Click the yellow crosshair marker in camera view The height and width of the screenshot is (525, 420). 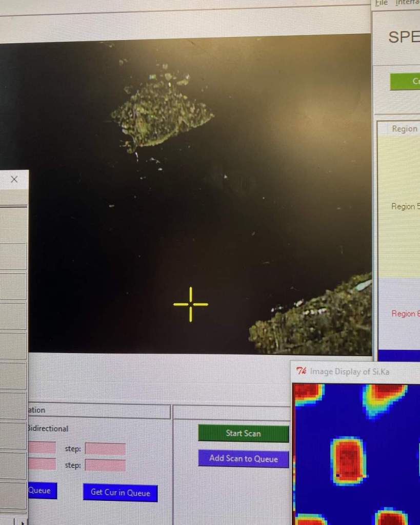[x=191, y=304]
